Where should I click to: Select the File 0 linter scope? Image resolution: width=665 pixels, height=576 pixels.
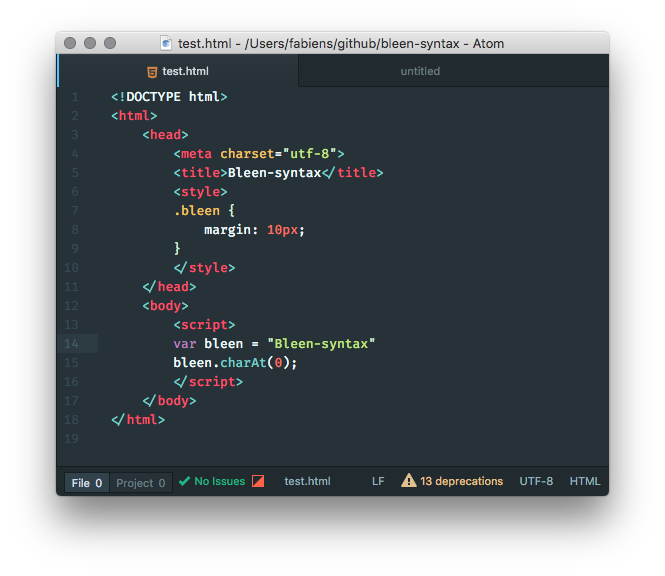coord(87,483)
